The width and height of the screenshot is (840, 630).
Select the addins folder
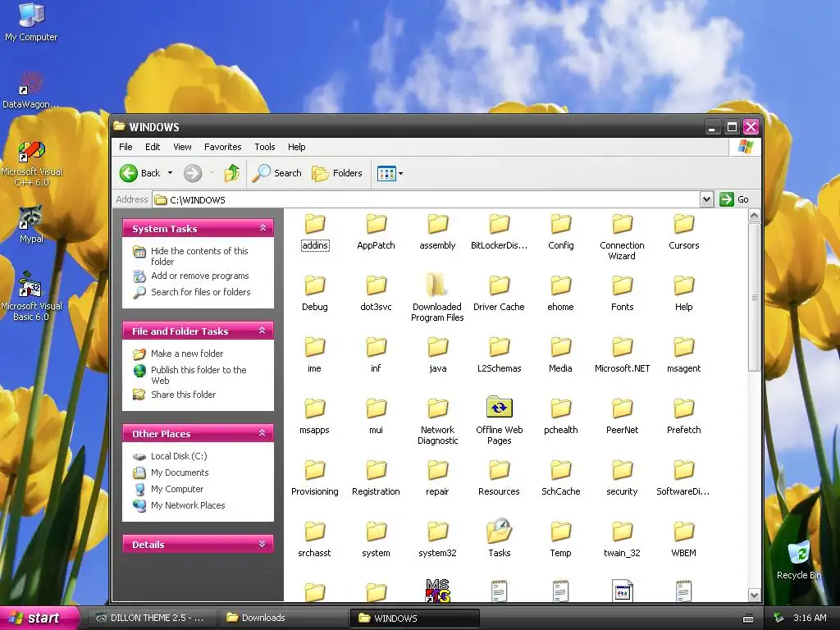(x=314, y=232)
